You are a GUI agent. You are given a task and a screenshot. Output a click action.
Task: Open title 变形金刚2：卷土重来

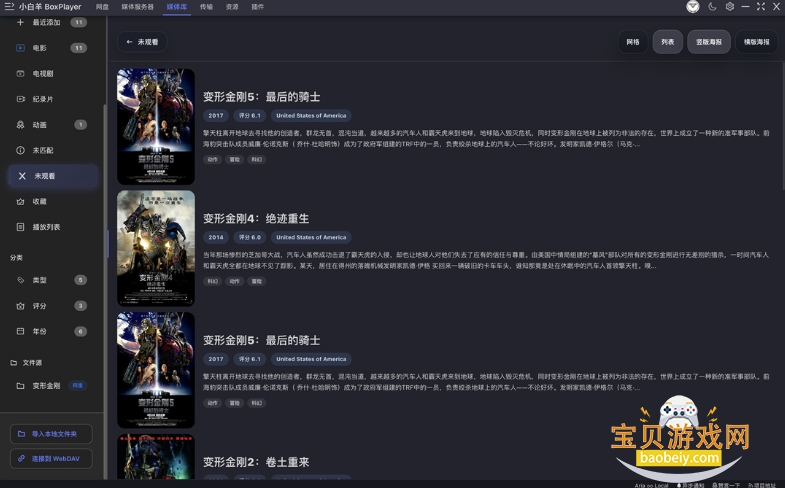coord(256,462)
